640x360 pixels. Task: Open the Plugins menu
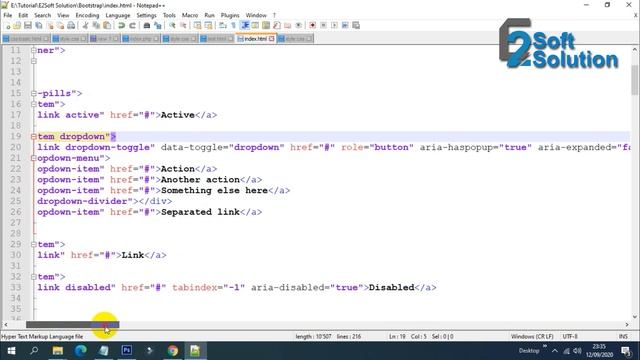pos(230,15)
